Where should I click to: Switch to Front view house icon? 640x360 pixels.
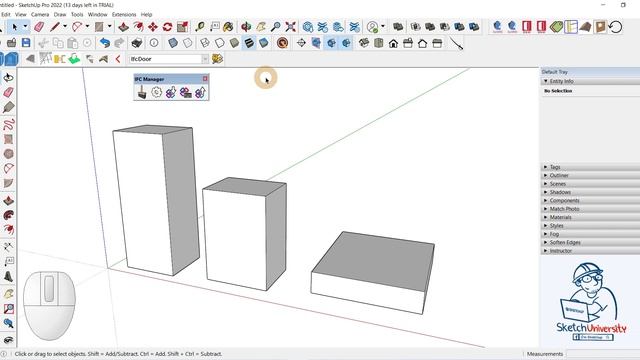[x=393, y=43]
